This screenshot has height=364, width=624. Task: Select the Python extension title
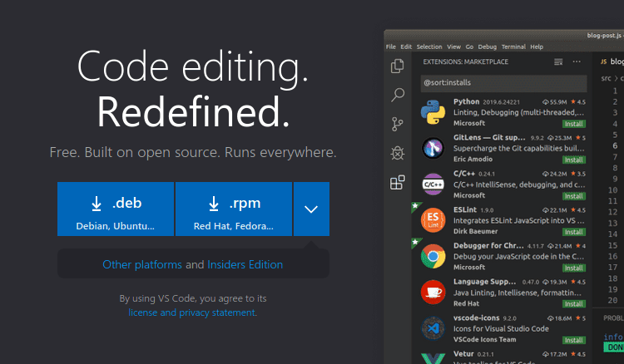point(467,101)
